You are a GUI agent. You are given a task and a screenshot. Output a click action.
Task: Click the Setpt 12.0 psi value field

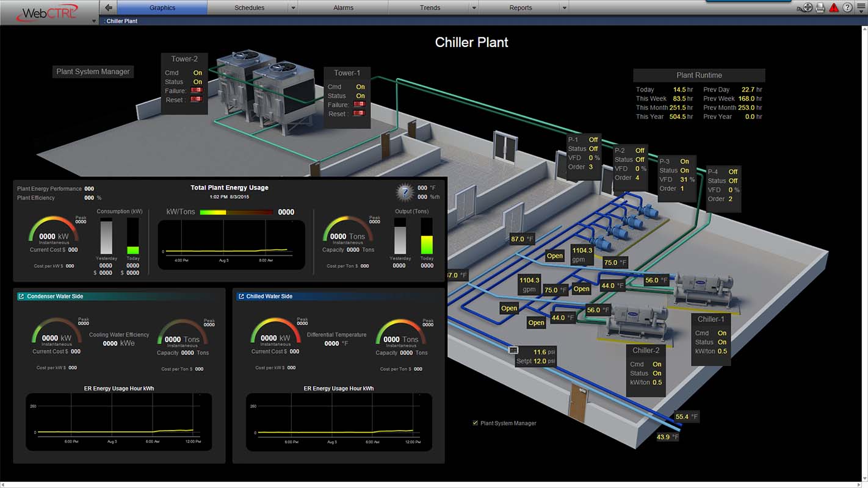[540, 361]
